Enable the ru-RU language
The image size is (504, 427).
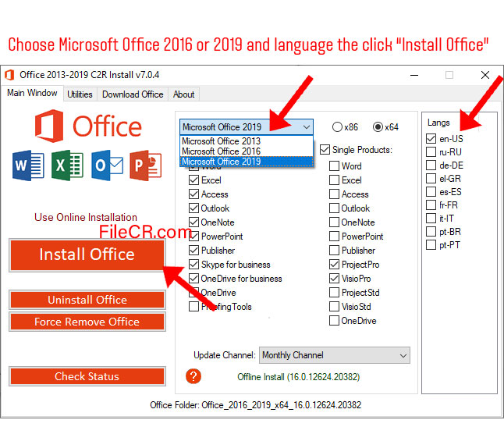(431, 151)
